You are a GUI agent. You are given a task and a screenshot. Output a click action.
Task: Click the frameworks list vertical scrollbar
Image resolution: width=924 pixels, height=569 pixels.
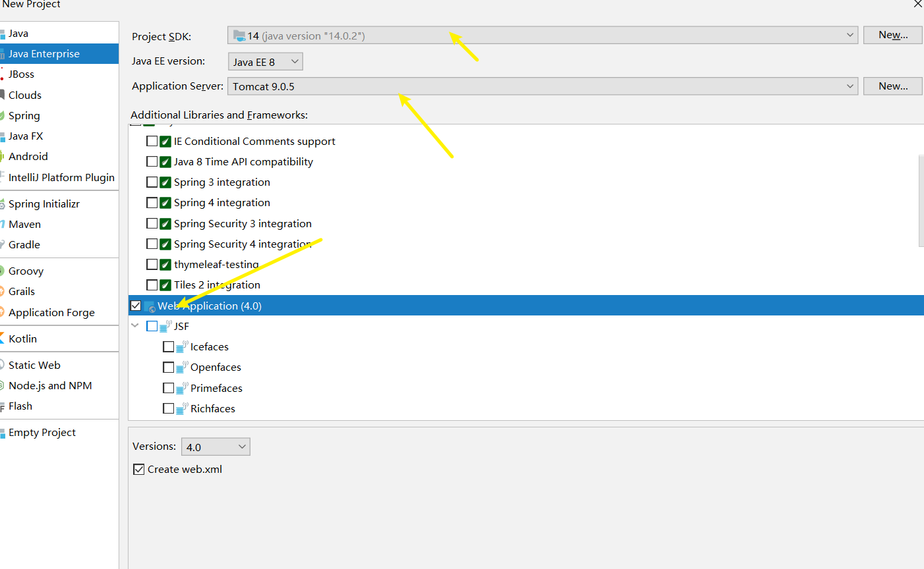921,201
